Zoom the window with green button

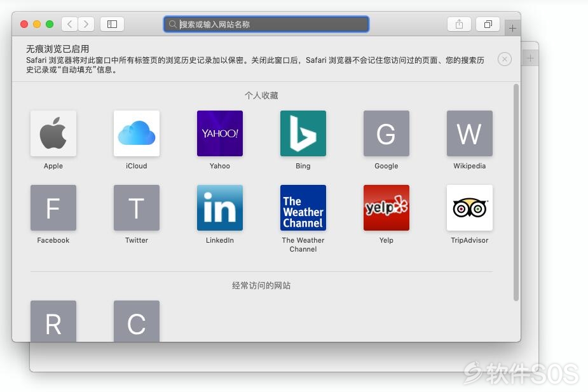pyautogui.click(x=50, y=24)
